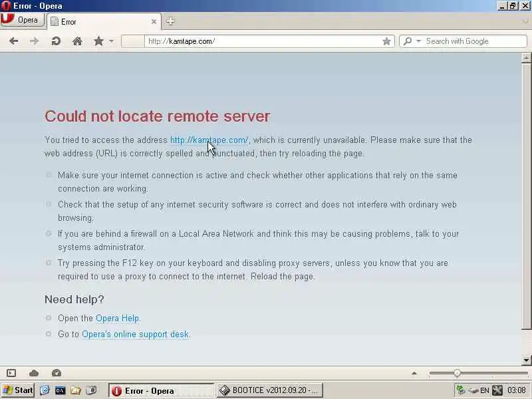Toggle the panels button in the status bar

(11, 373)
